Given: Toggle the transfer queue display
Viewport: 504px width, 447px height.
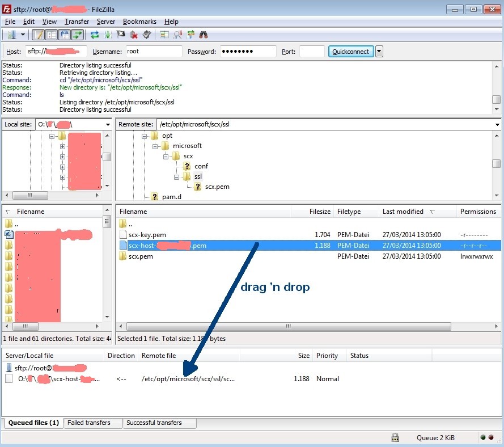Looking at the screenshot, I should tap(78, 35).
